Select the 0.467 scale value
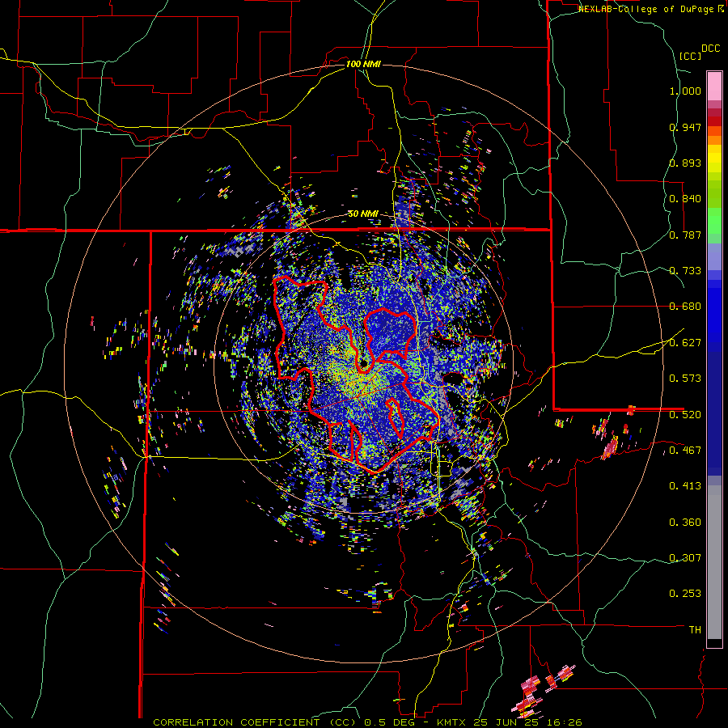The image size is (728, 728). [685, 451]
